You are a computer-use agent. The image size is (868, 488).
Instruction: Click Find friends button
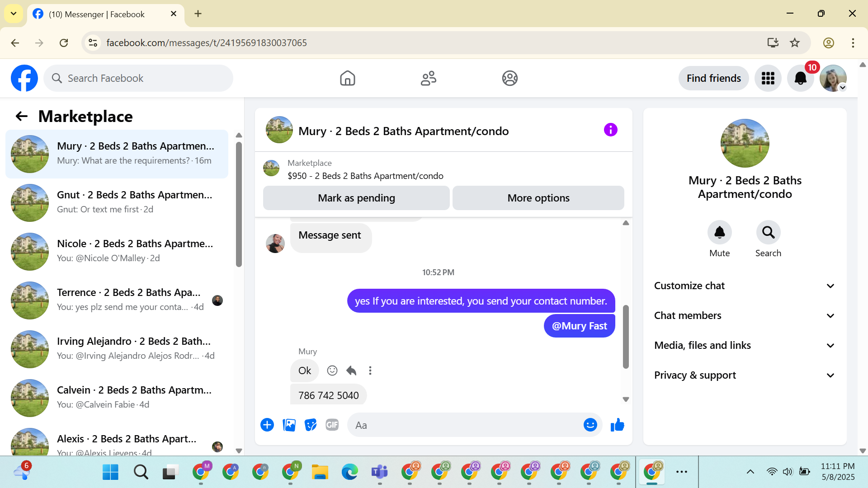(714, 78)
